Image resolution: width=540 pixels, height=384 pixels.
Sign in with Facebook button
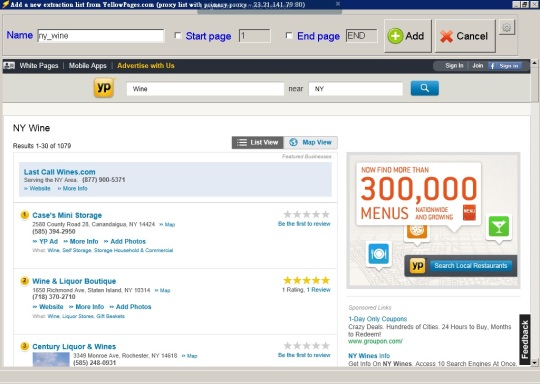pos(505,66)
